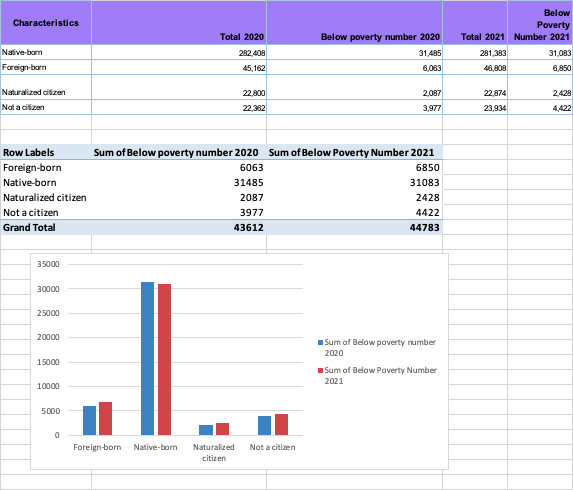Click the Foreign-born chart axis label
The width and height of the screenshot is (573, 490).
pos(97,447)
